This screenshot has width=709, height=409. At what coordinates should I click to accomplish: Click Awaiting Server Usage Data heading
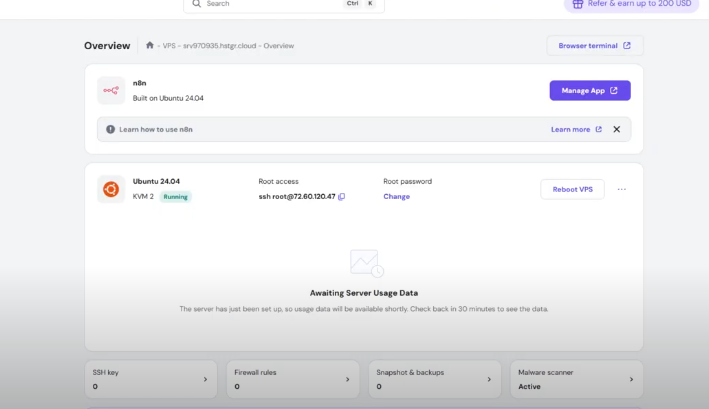(364, 293)
